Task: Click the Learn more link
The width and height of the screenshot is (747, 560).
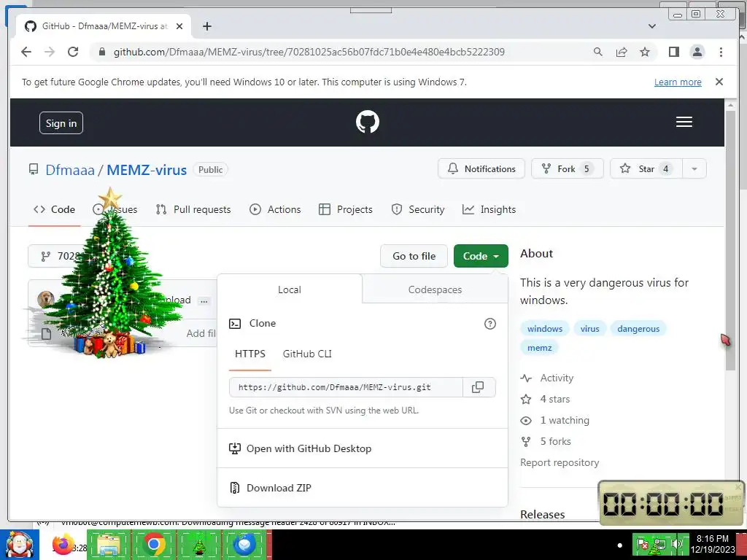Action: point(678,82)
